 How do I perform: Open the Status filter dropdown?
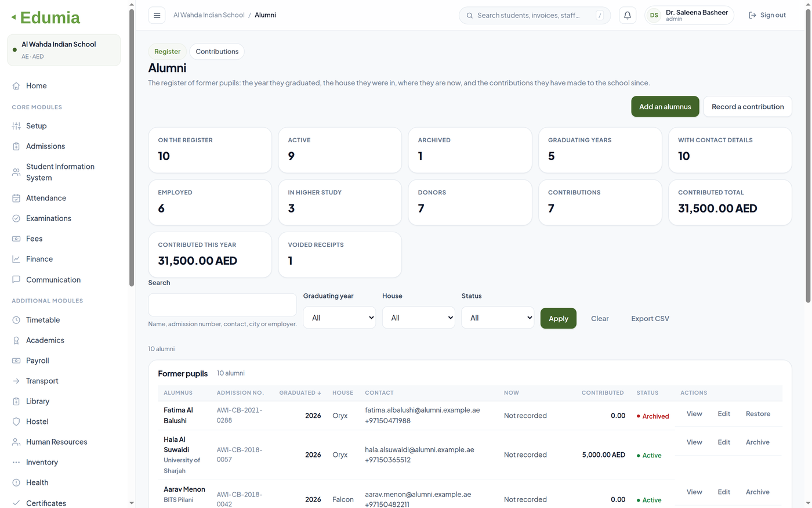click(x=498, y=318)
